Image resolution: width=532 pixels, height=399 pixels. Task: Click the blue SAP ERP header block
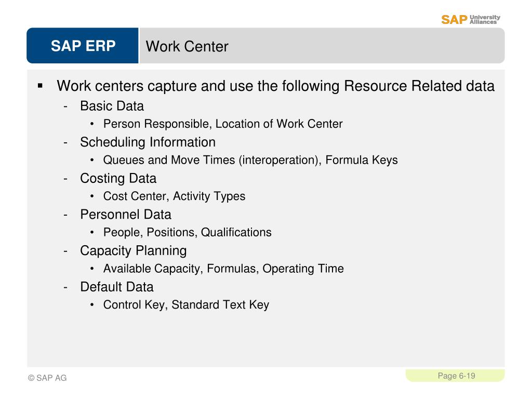coord(83,46)
